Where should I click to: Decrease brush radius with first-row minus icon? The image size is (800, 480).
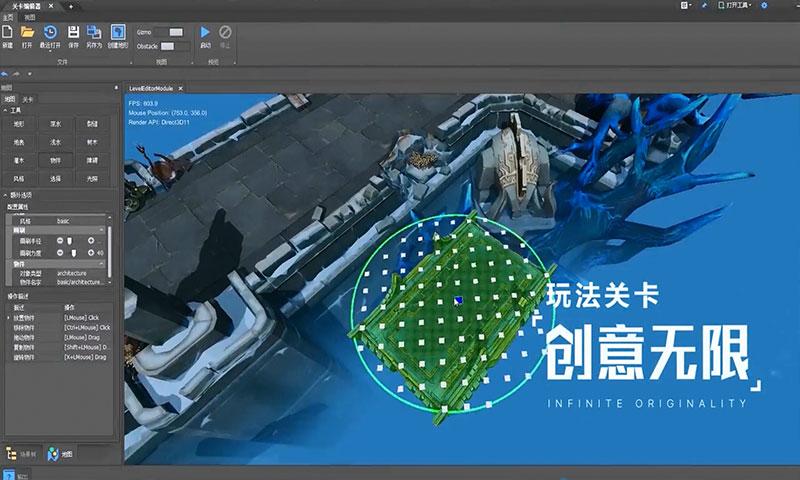coord(60,240)
